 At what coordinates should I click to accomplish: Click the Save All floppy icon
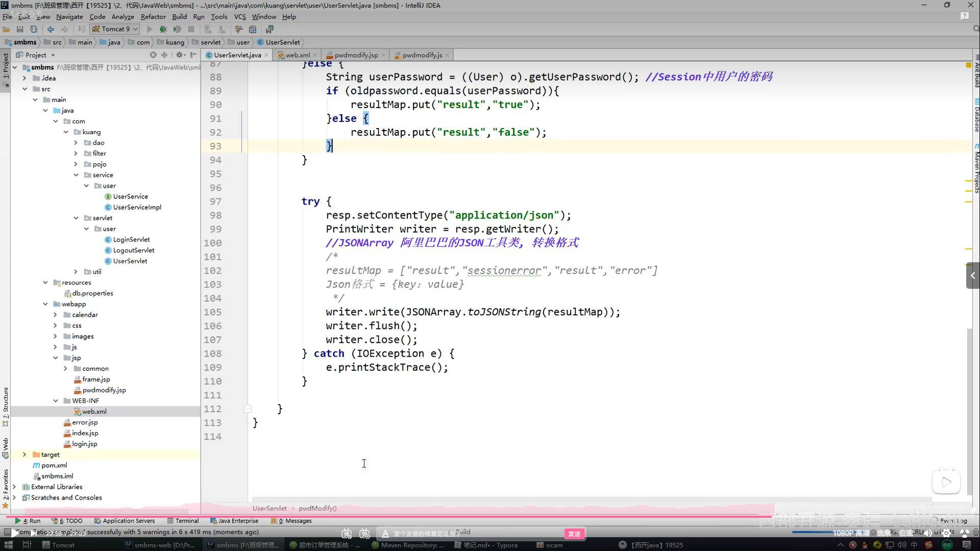pyautogui.click(x=20, y=29)
